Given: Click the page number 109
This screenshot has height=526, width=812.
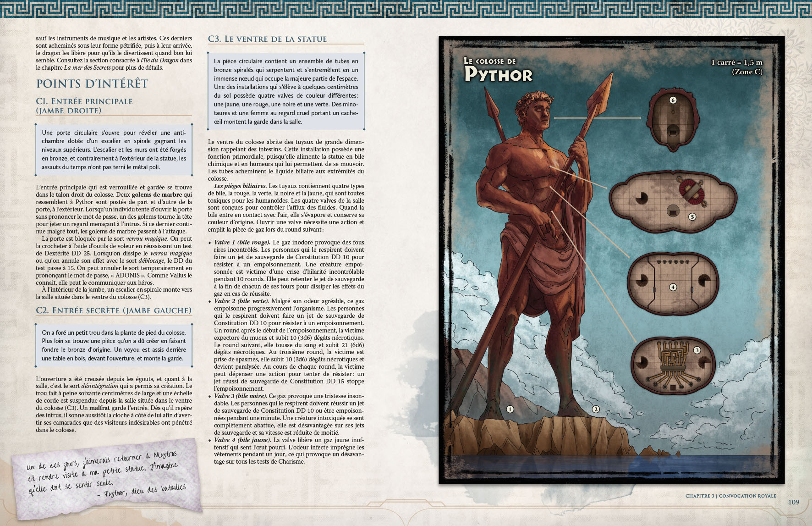Looking at the screenshot, I should click(x=794, y=502).
